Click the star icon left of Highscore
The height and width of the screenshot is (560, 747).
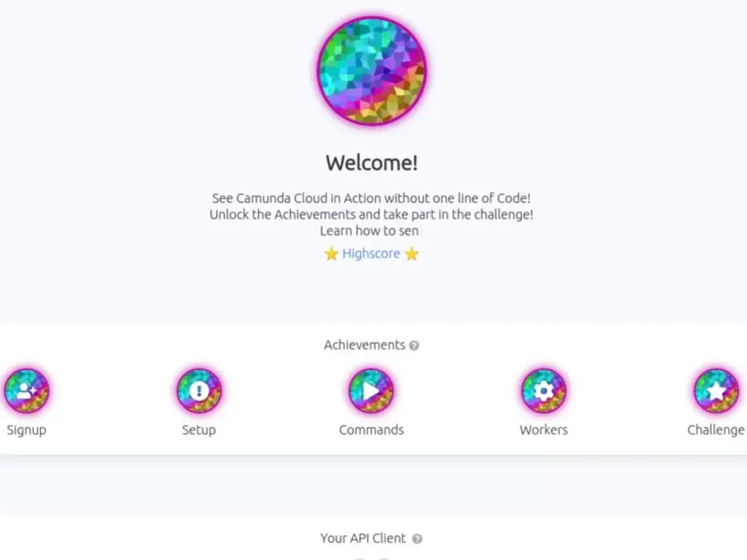point(331,254)
